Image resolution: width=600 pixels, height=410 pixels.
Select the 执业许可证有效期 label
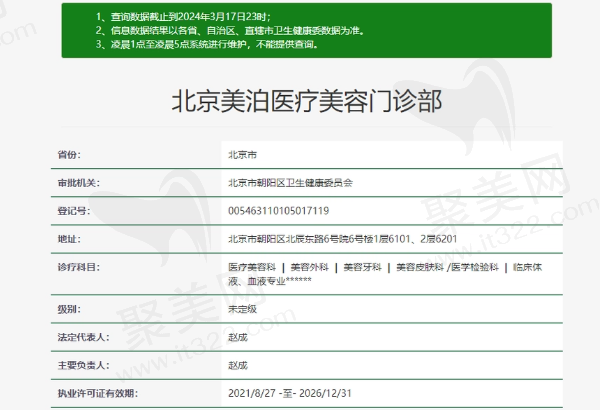[x=98, y=394]
